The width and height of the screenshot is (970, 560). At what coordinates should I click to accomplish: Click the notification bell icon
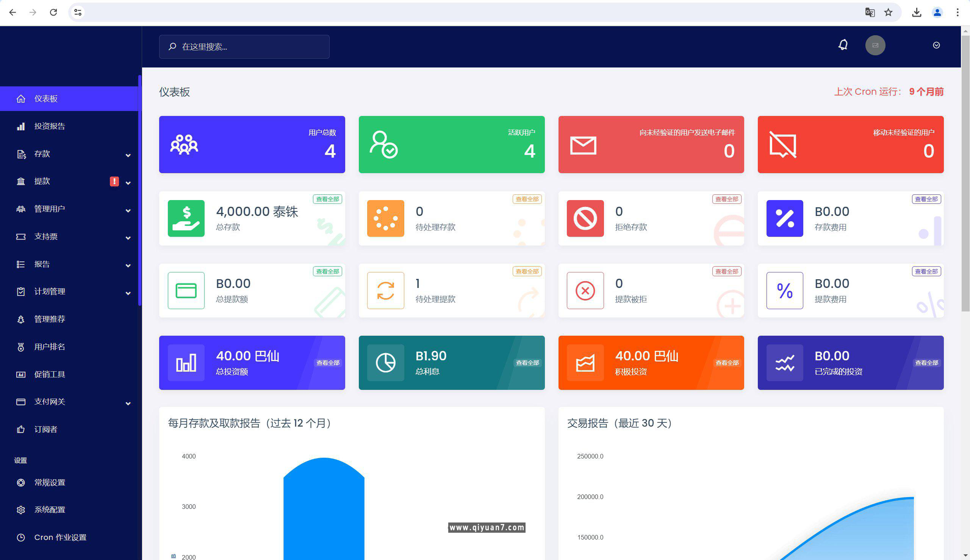[x=843, y=45]
